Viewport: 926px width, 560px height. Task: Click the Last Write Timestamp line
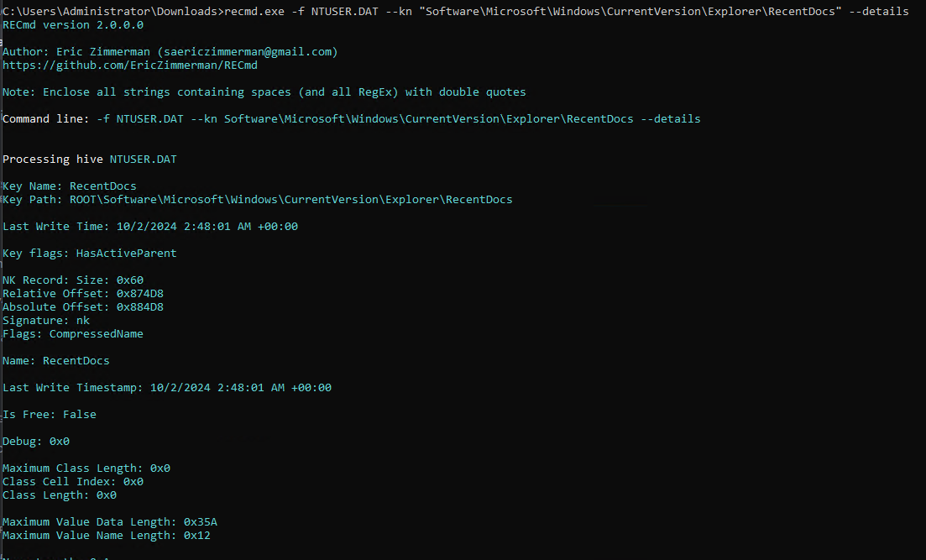point(167,388)
